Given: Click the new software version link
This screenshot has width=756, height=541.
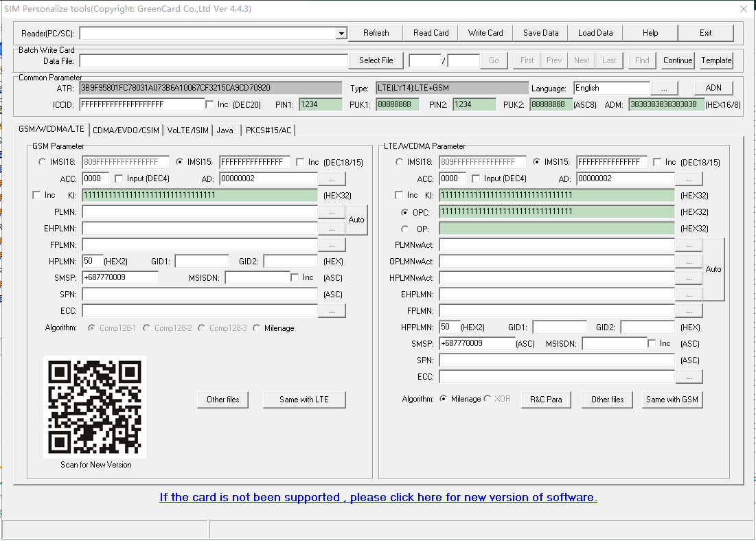Looking at the screenshot, I should [377, 498].
